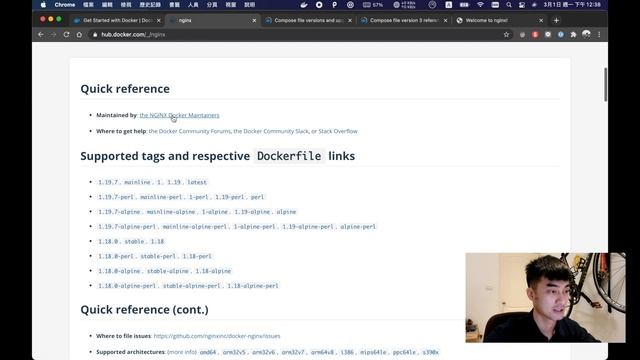Open the 1.19.7 mainline latest Dockerfile link
Viewport: 640px width, 360px height.
(152, 182)
